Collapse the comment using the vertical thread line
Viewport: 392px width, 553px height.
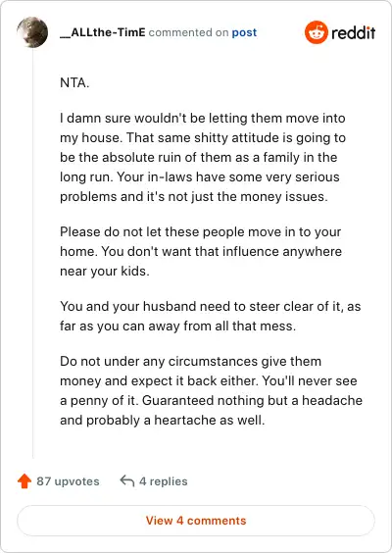point(32,253)
